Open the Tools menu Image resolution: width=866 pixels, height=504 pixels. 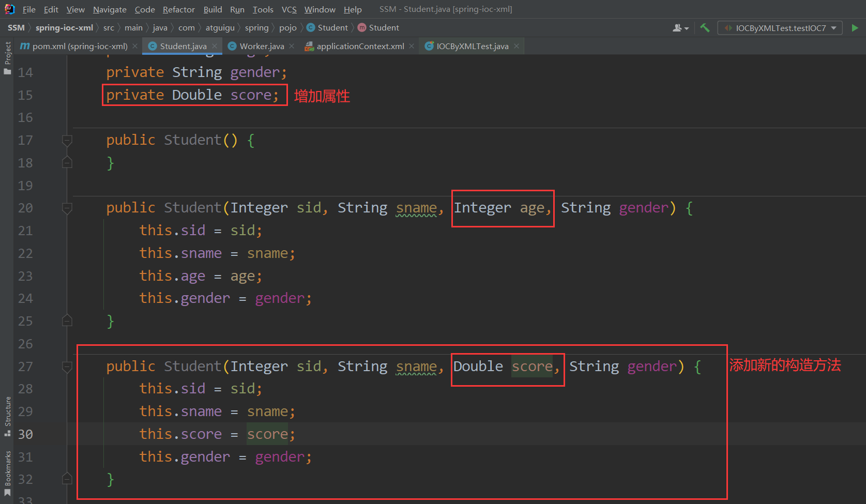[x=263, y=9]
